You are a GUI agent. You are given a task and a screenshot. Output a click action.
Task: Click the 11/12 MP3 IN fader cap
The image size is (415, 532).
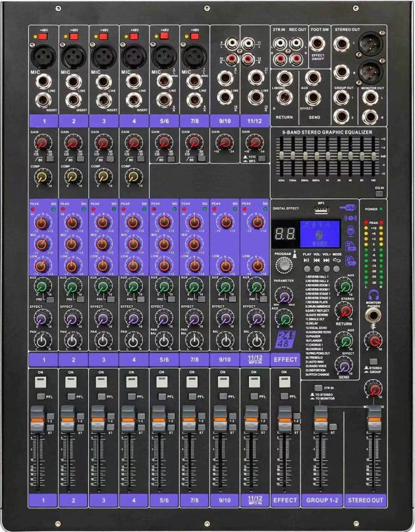[252, 419]
